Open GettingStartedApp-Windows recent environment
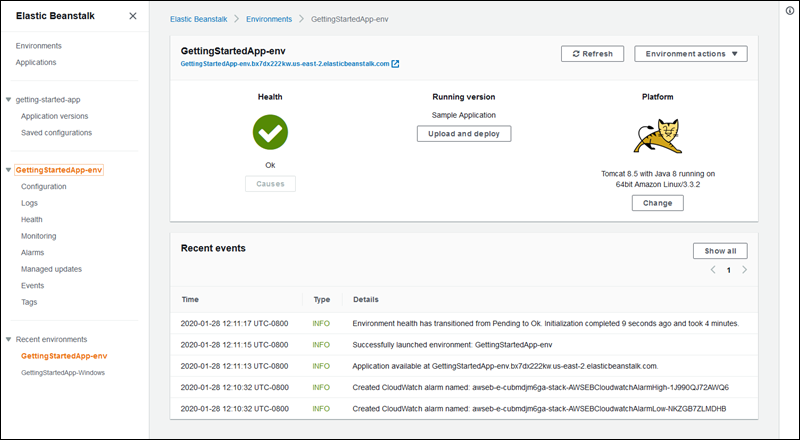The width and height of the screenshot is (800, 440). (63, 372)
